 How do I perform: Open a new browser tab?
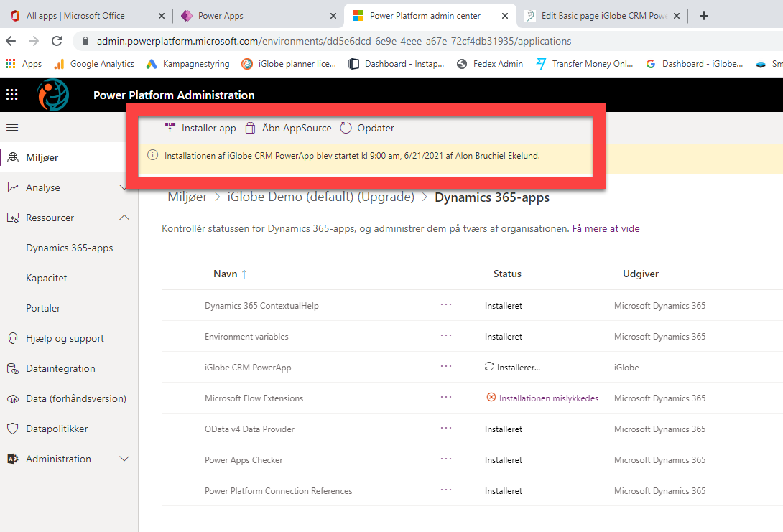click(x=704, y=16)
